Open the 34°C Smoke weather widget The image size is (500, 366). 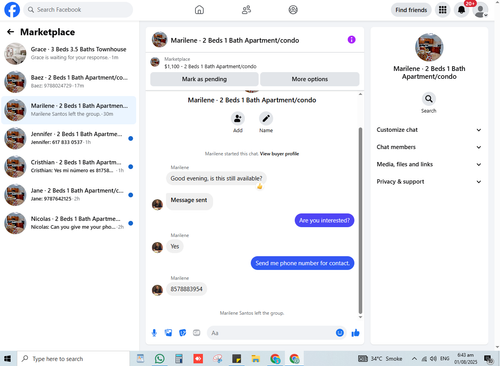380,359
